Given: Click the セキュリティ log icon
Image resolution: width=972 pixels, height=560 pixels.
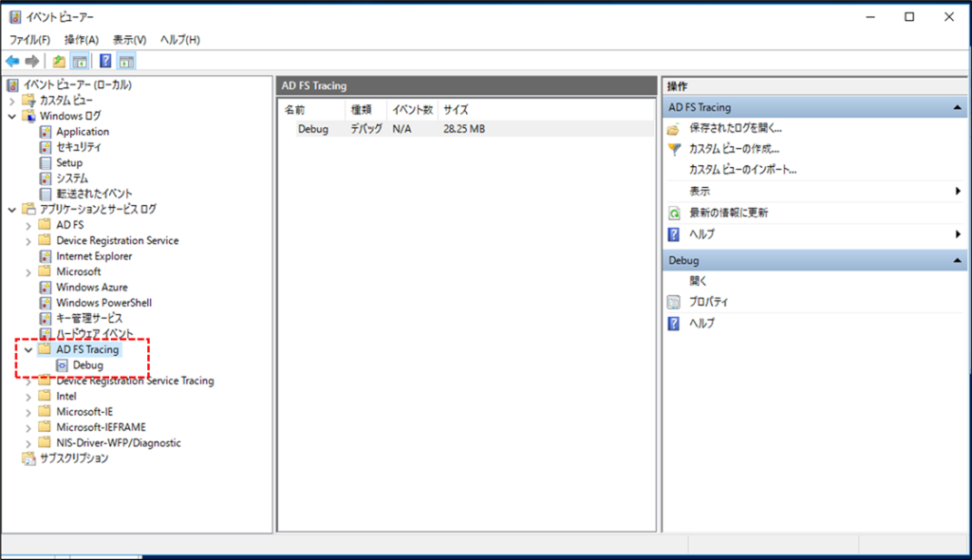Looking at the screenshot, I should (x=46, y=147).
